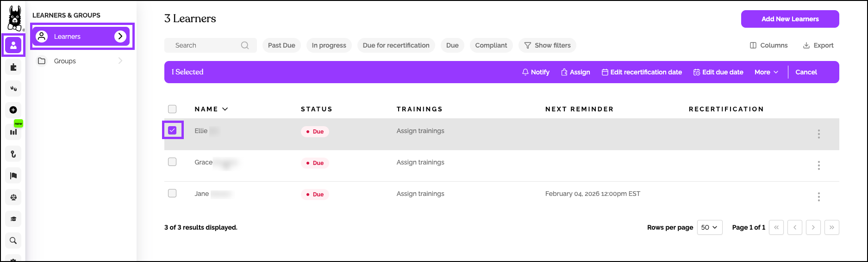Go to the previous page of results

click(x=795, y=227)
